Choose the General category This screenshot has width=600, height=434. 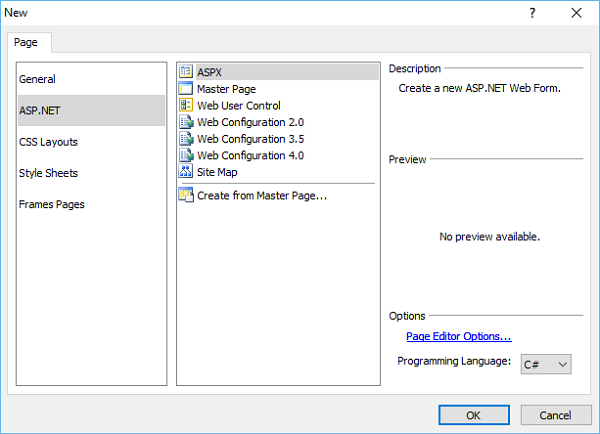coord(37,79)
